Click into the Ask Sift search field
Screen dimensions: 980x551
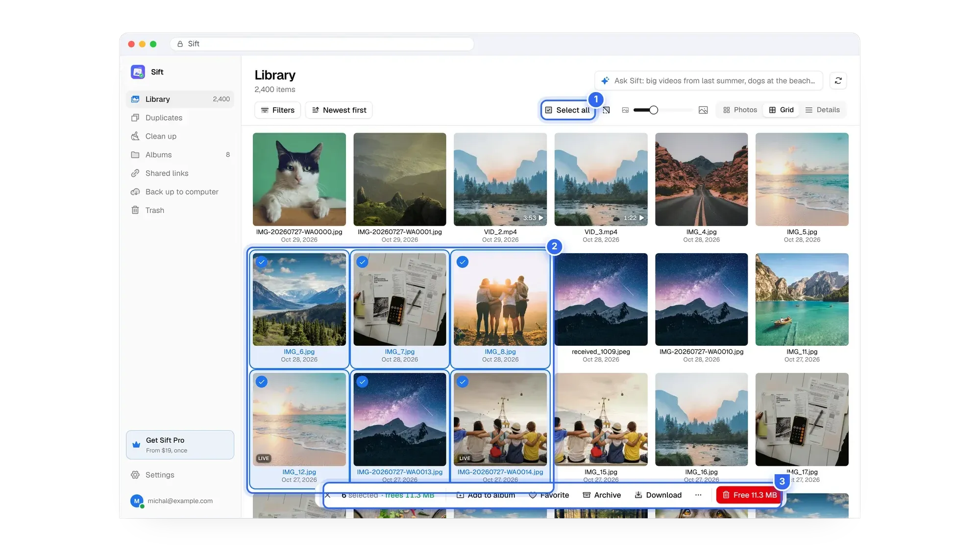tap(709, 81)
